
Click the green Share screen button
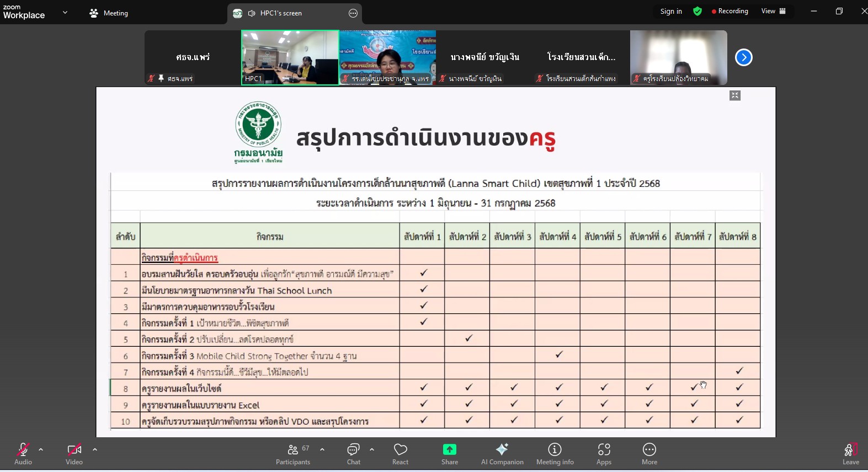click(449, 454)
